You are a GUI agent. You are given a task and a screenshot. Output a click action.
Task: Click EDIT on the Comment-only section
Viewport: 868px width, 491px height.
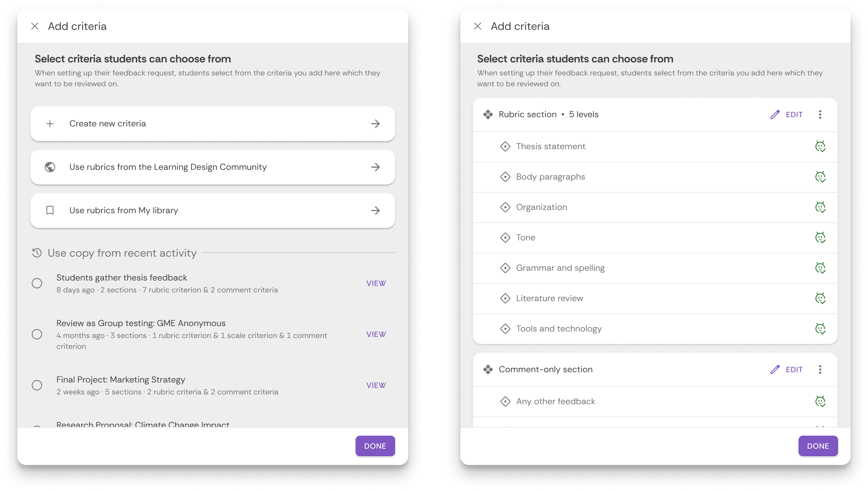(794, 369)
